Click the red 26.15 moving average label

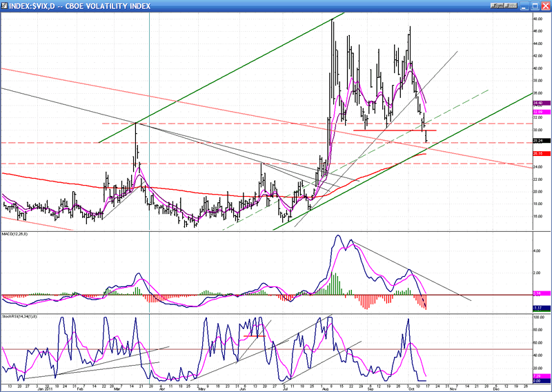coord(542,153)
